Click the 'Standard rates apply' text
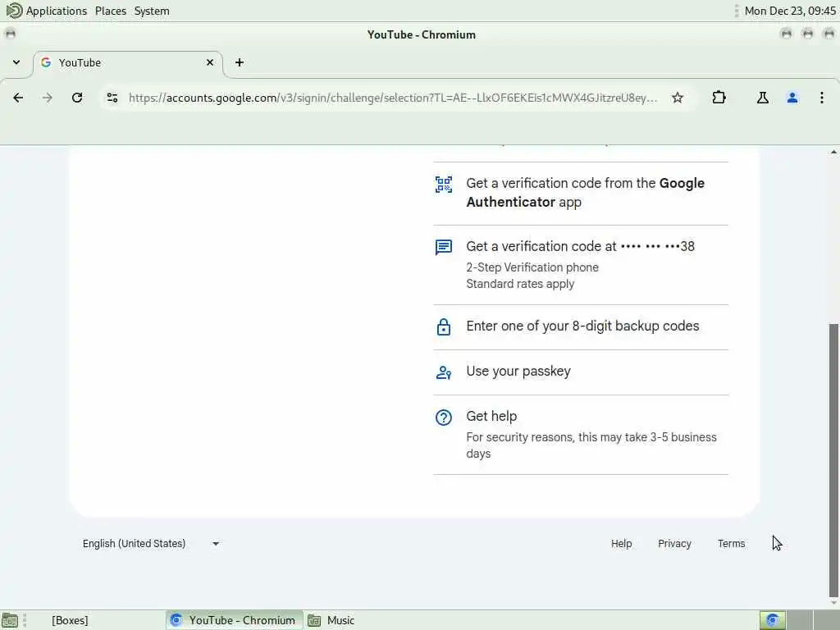This screenshot has width=840, height=630. [x=519, y=283]
